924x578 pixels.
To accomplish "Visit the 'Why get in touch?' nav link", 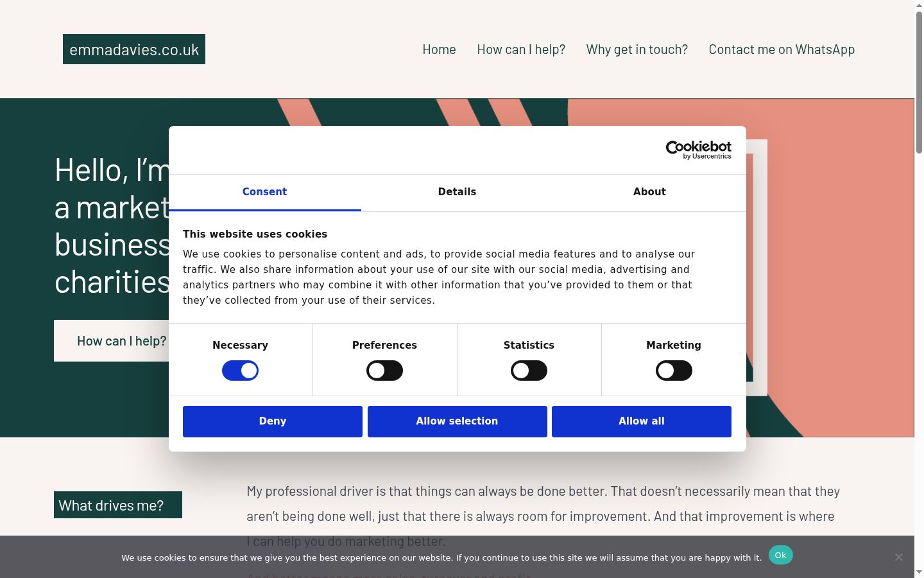I will click(x=637, y=49).
